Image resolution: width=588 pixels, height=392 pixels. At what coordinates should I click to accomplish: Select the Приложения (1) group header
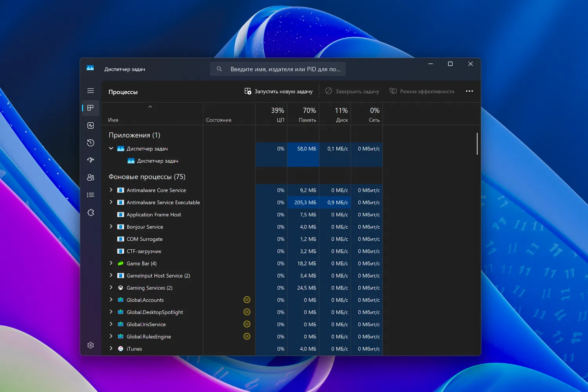pyautogui.click(x=134, y=135)
